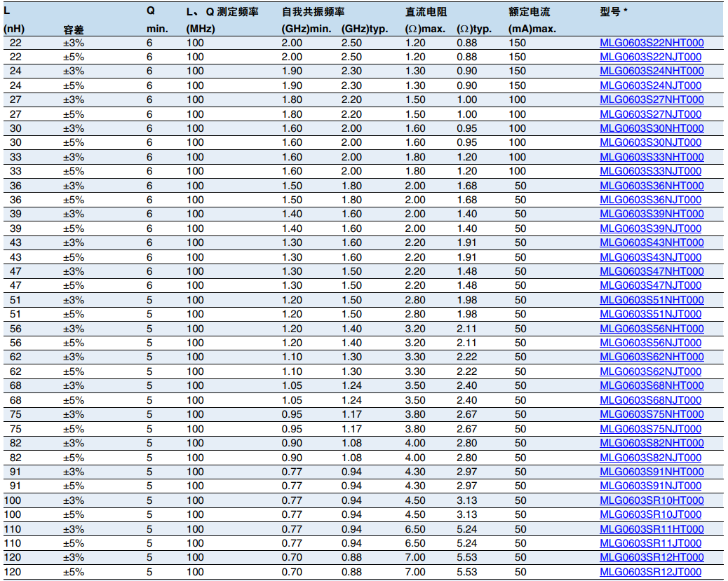This screenshot has width=728, height=581.
Task: Open the MLG0603S51NHT000 part link
Action: [x=652, y=300]
